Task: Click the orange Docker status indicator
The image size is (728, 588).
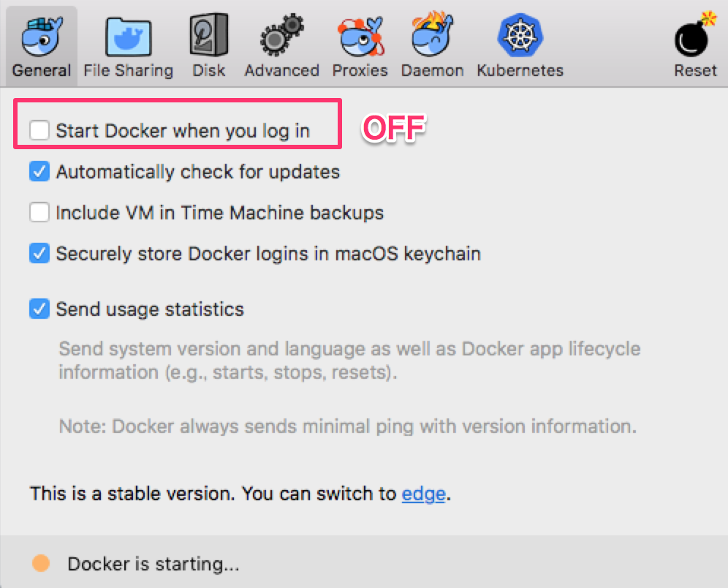Action: point(42,563)
